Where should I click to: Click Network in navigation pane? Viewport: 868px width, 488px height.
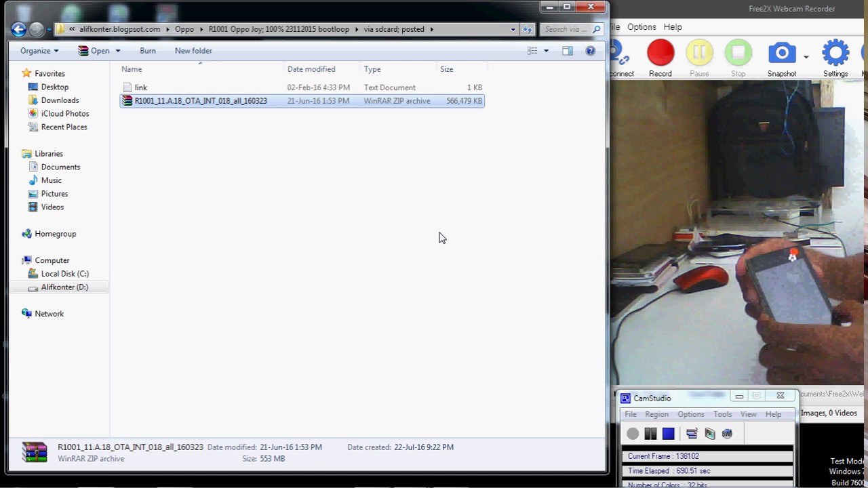pyautogui.click(x=49, y=314)
